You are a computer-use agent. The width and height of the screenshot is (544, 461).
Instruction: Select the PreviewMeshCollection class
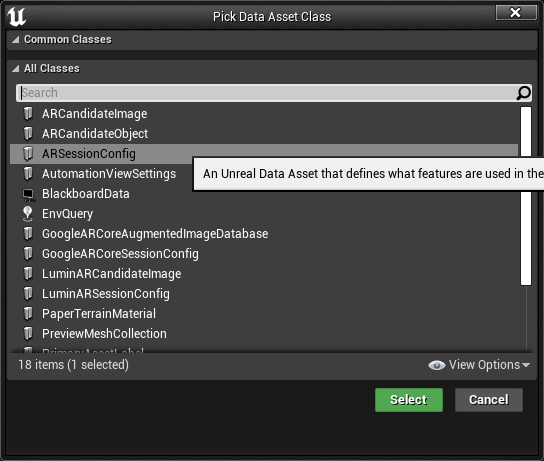(264, 334)
